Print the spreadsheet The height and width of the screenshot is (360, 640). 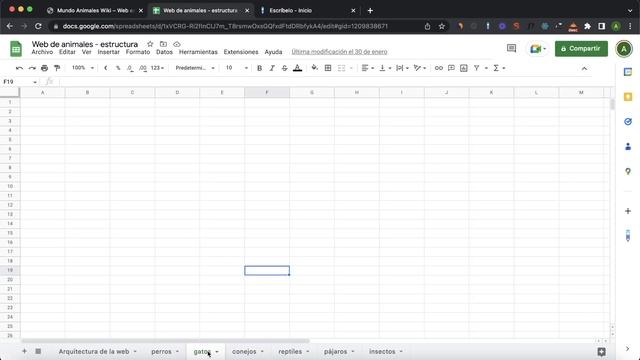click(44, 68)
